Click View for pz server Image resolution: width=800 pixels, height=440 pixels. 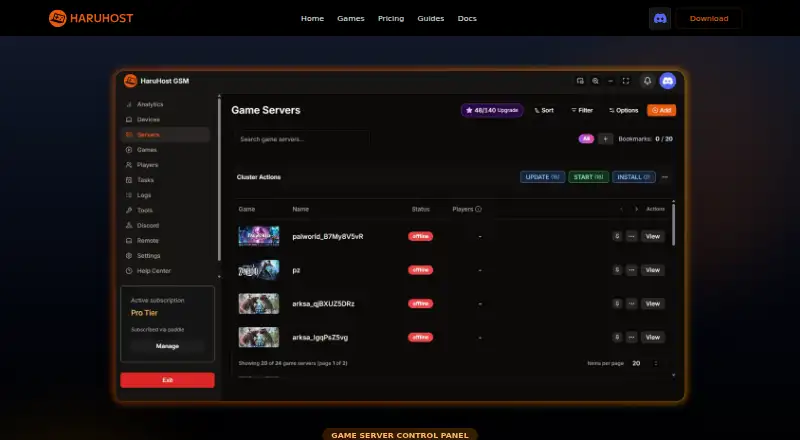tap(653, 270)
